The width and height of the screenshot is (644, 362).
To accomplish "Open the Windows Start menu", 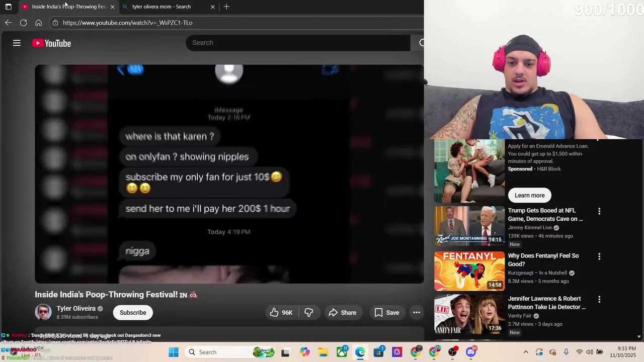I will (174, 352).
